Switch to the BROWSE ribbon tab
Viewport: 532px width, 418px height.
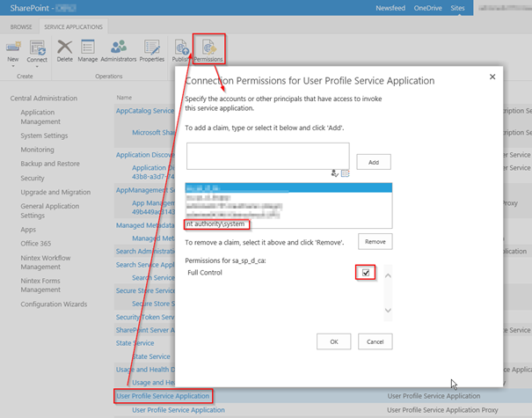coord(22,26)
